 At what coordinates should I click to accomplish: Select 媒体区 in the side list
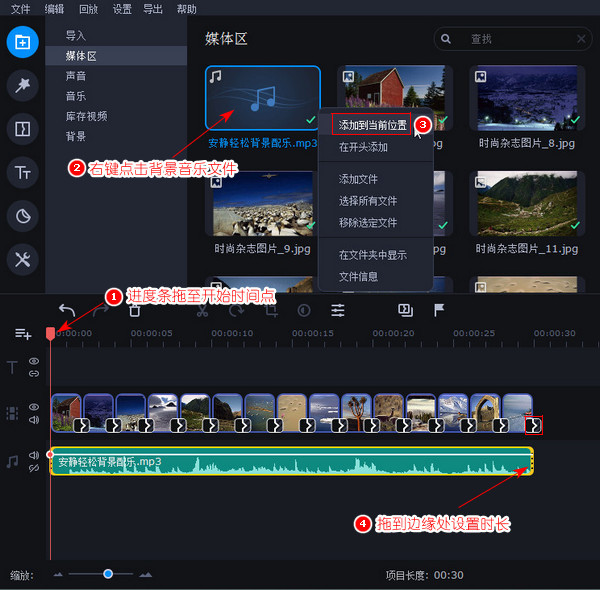click(x=116, y=56)
